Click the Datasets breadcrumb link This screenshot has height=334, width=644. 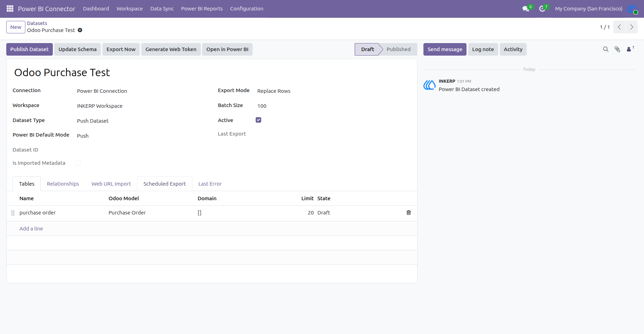coord(37,23)
